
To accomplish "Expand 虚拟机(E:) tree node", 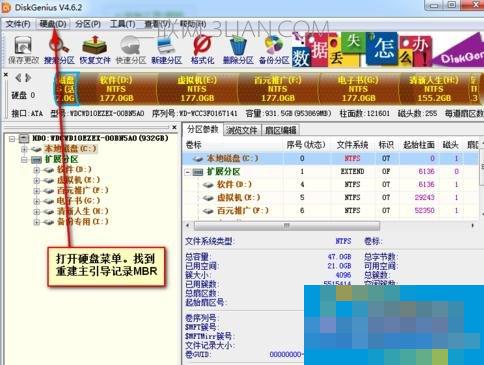I will [x=36, y=180].
